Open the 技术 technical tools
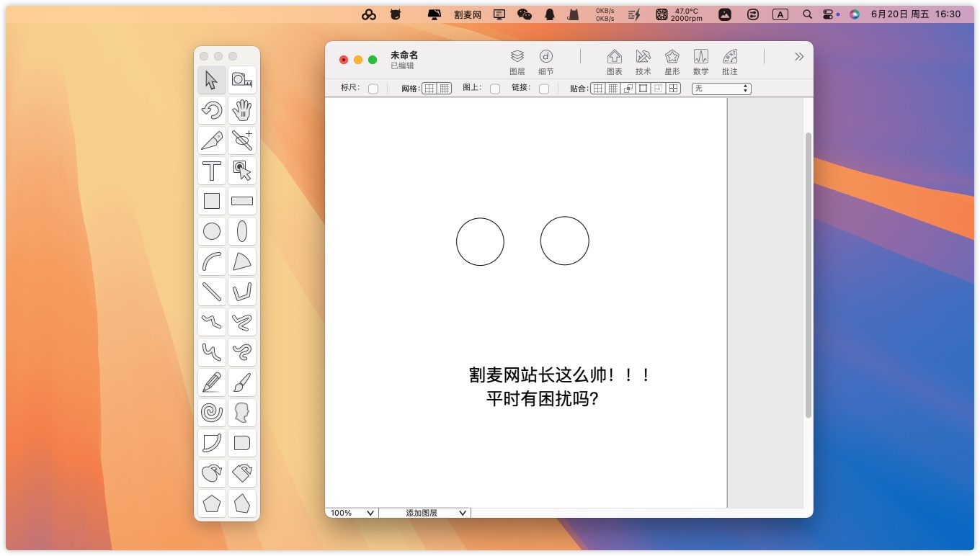 (643, 62)
